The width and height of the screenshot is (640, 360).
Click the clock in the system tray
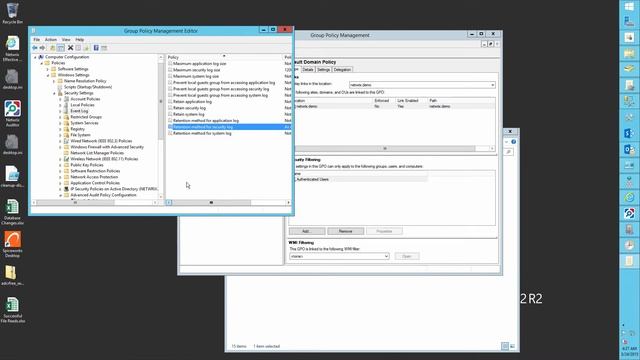[x=629, y=351]
